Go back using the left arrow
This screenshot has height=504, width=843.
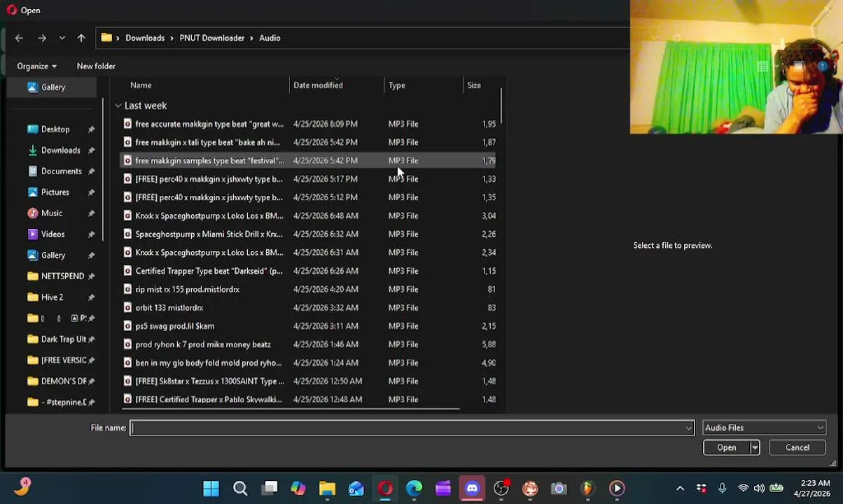19,38
